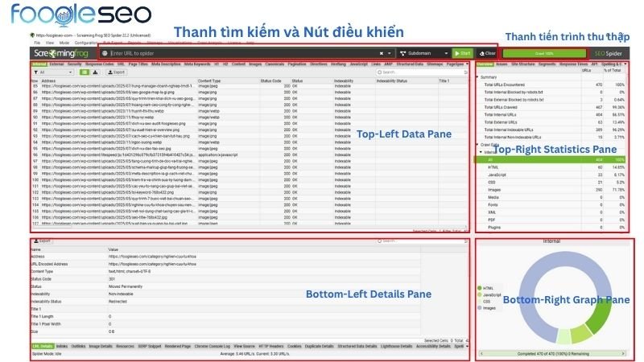Open the Page Titles tab
Image resolution: width=644 pixels, height=362 pixels.
(138, 64)
